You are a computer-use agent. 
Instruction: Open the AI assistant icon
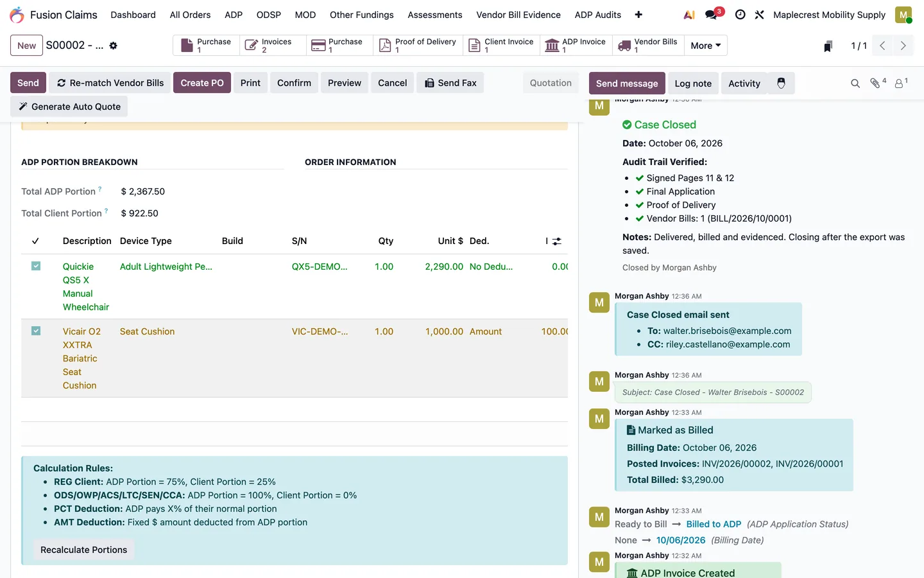[x=689, y=15]
